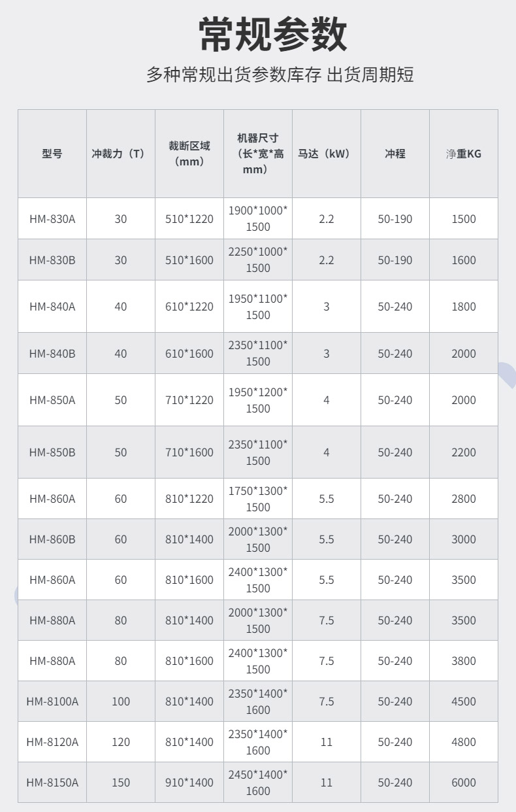Viewport: 516px width, 812px height.
Task: Click the HM-830A model cell
Action: point(52,219)
